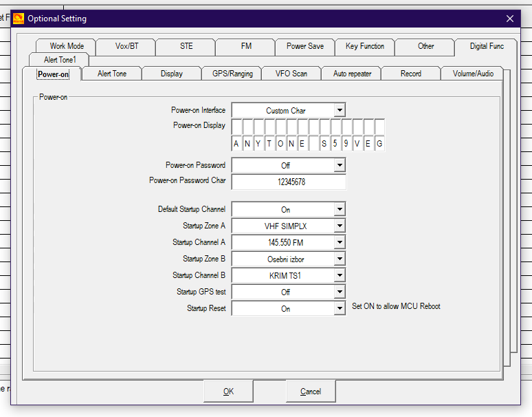
Task: Switch to the Key Function tab
Action: (365, 46)
